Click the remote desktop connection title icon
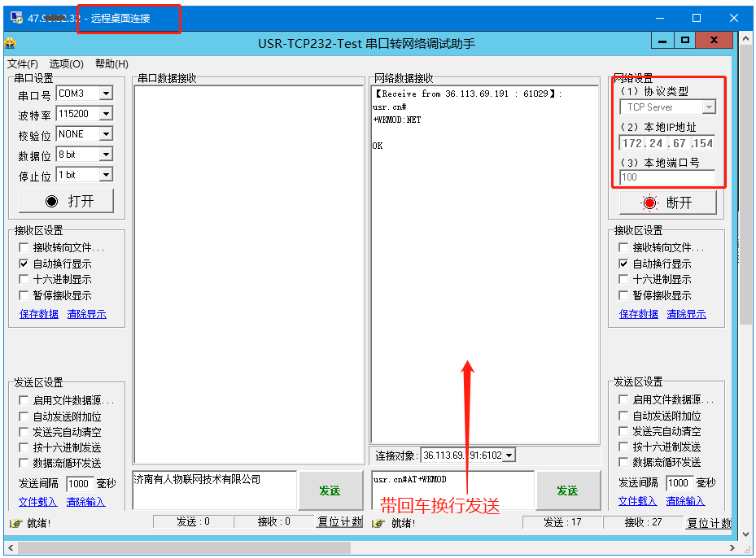Image resolution: width=756 pixels, height=558 pixels. [x=16, y=18]
